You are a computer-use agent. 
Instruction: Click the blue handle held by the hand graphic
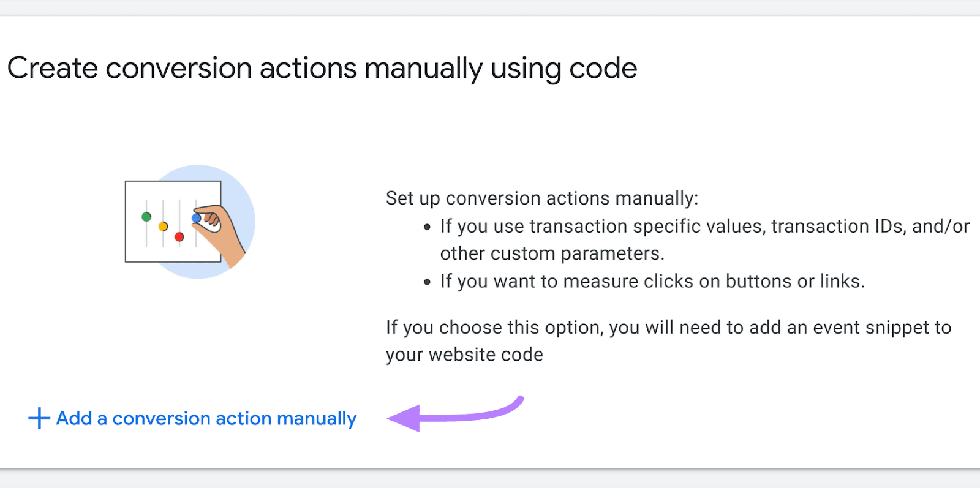196,217
